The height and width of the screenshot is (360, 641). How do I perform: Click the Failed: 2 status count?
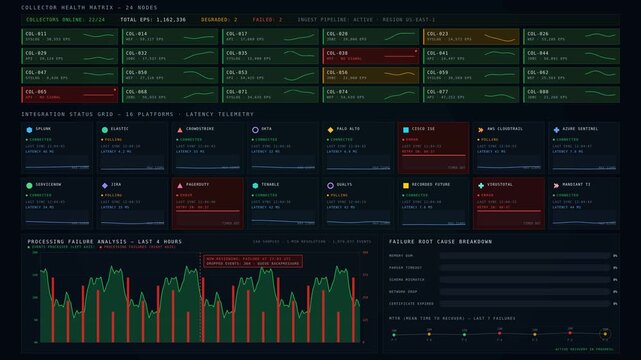(267, 20)
